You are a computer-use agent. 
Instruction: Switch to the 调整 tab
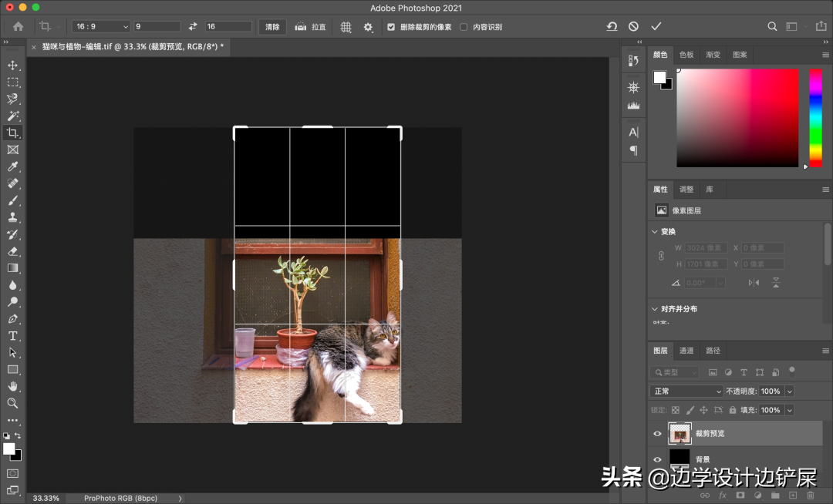tap(686, 190)
